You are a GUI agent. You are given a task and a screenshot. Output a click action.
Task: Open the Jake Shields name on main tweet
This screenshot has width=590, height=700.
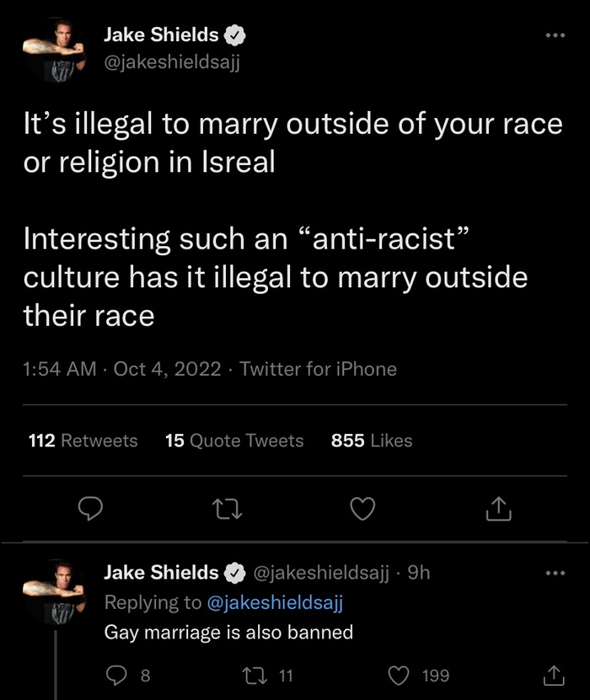161,35
